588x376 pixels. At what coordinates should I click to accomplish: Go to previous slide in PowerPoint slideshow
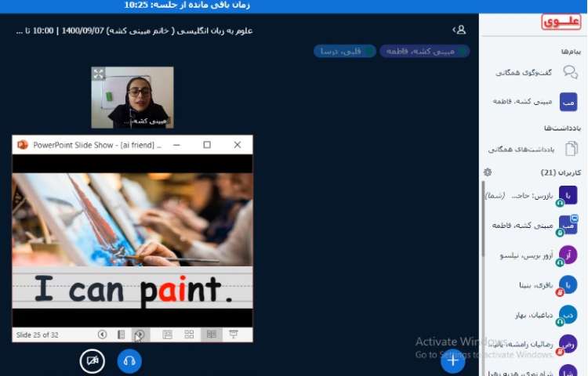pos(102,334)
